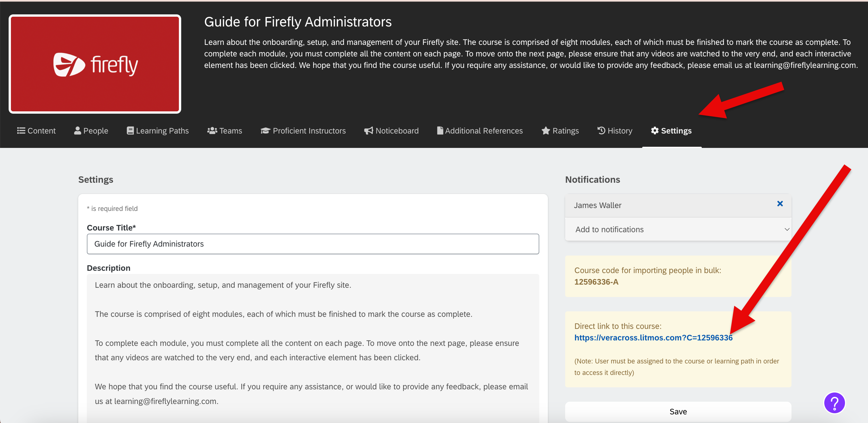Open the purple help question mark
This screenshot has height=423, width=868.
834,403
